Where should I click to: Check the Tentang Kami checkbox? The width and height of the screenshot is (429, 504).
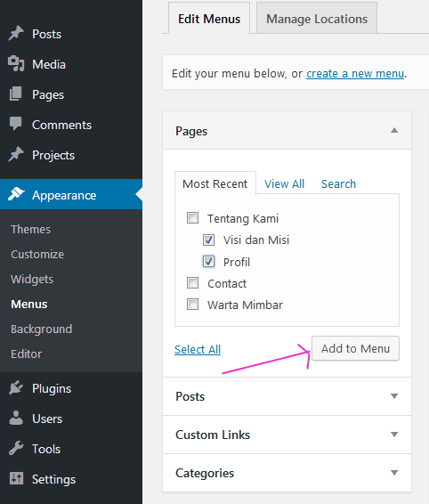tap(193, 218)
